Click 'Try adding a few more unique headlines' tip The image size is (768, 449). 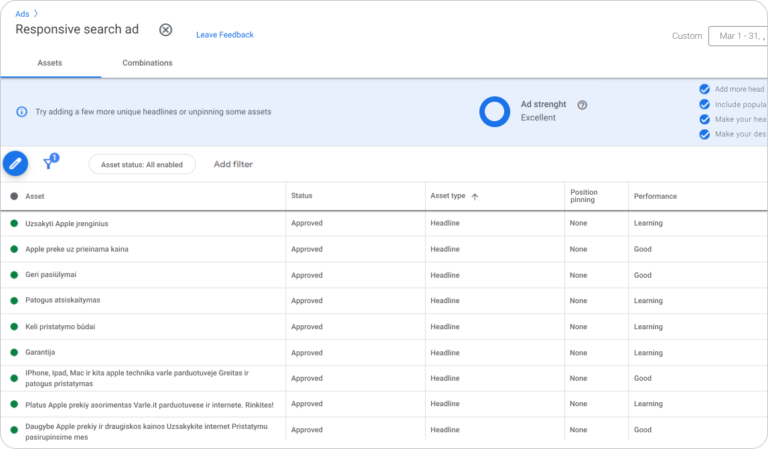[x=153, y=112]
